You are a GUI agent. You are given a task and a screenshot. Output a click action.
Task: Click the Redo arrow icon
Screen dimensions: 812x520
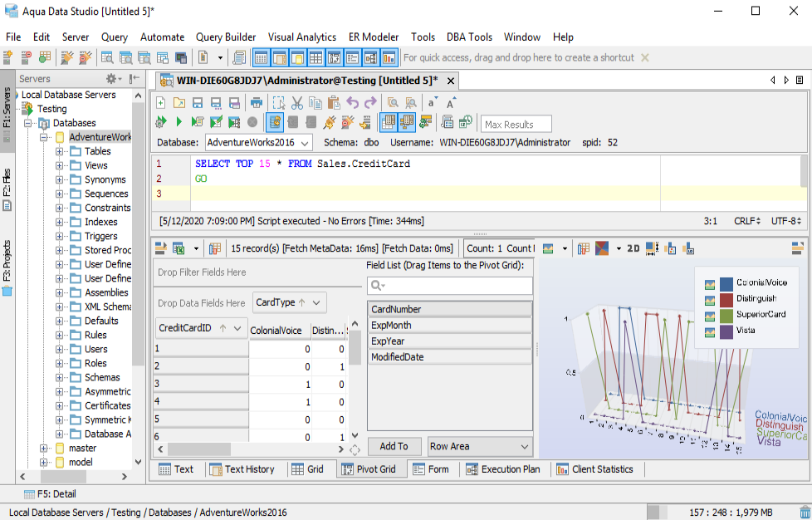tap(370, 103)
